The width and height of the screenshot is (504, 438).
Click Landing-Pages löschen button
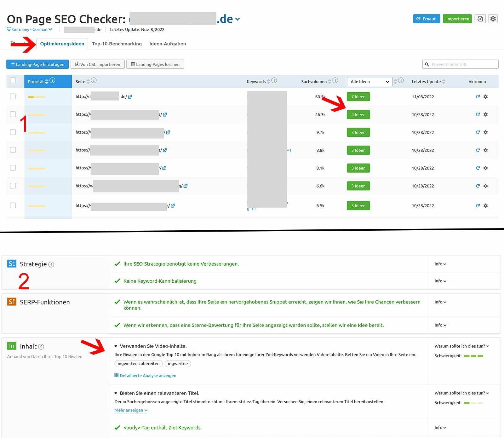[155, 64]
